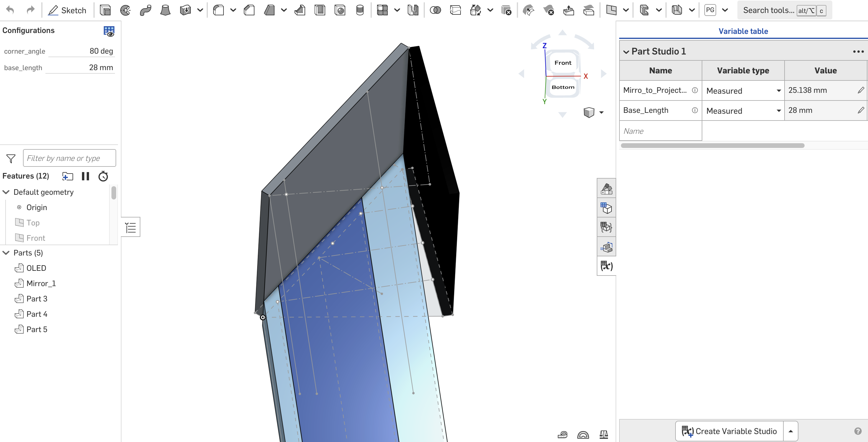Select the Move face tool
The width and height of the screenshot is (868, 442).
pos(569,10)
